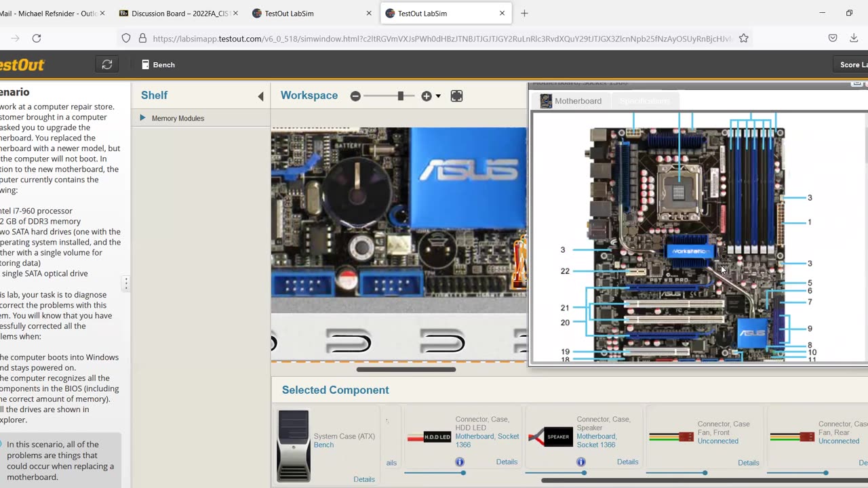Click the H.D.D LED connector image
Viewport: 868px width, 488px height.
click(x=429, y=437)
